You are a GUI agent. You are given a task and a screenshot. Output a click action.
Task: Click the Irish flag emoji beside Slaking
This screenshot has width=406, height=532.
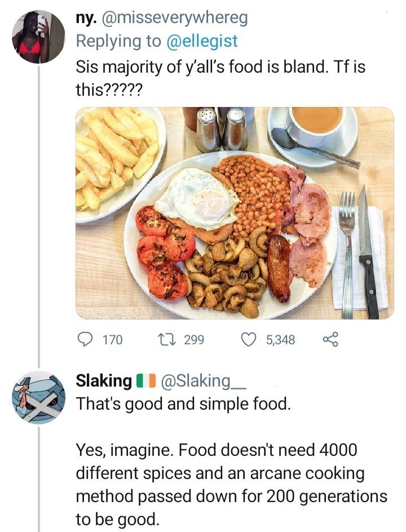pos(145,381)
